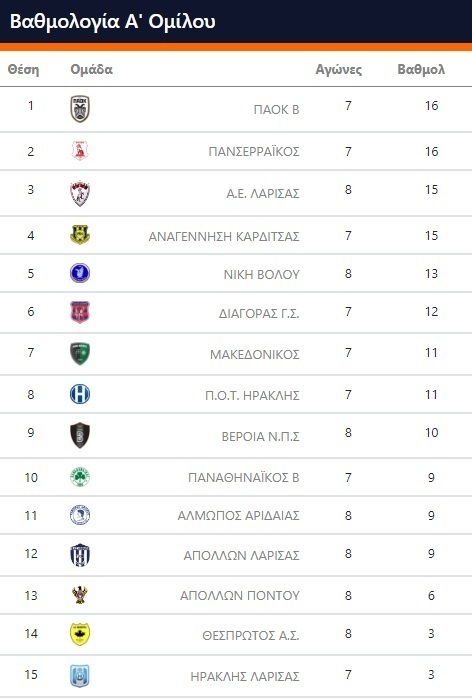Click the Βέροια Ν.Π.Σ black shield crest
This screenshot has height=699, width=472.
click(x=80, y=435)
